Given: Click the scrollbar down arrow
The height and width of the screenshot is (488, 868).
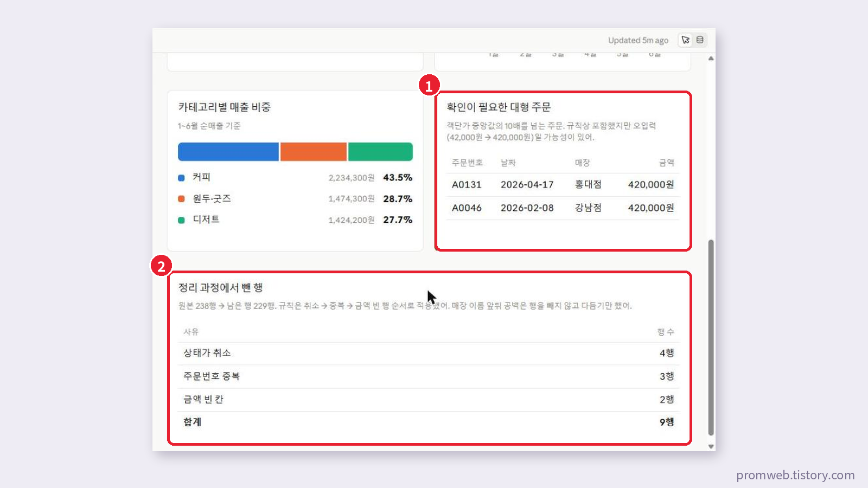Looking at the screenshot, I should tap(711, 446).
